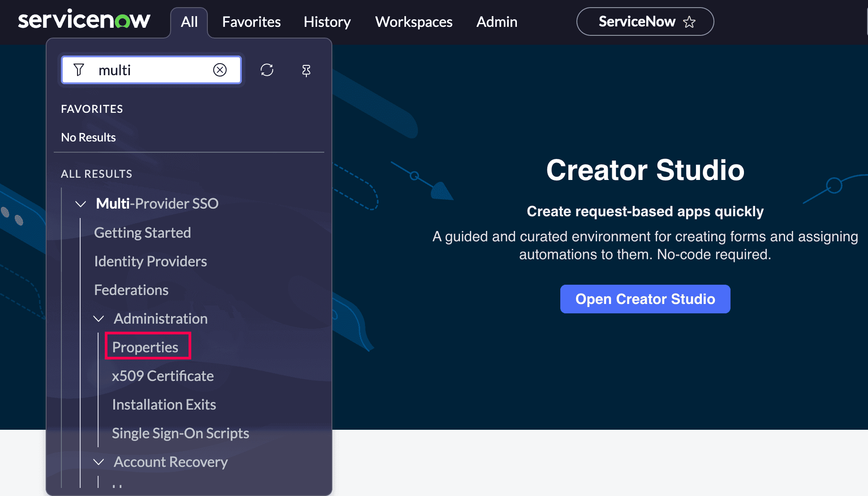Open the History menu tab
The height and width of the screenshot is (496, 868).
tap(327, 22)
